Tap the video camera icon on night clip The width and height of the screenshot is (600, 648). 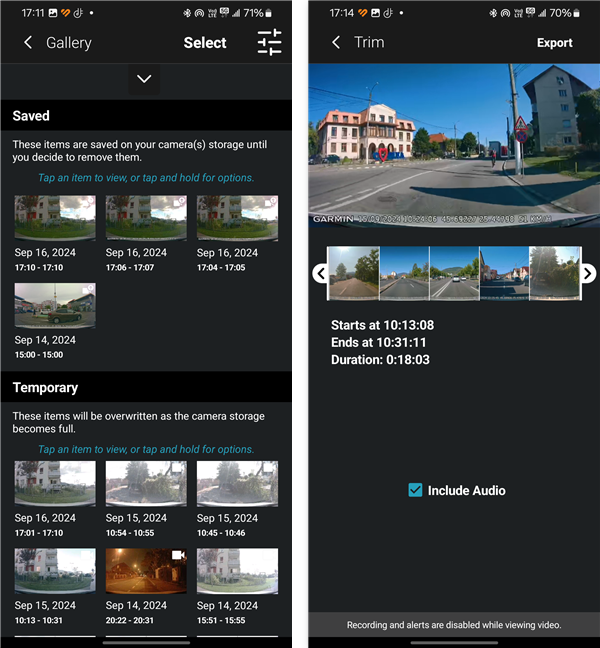click(178, 555)
